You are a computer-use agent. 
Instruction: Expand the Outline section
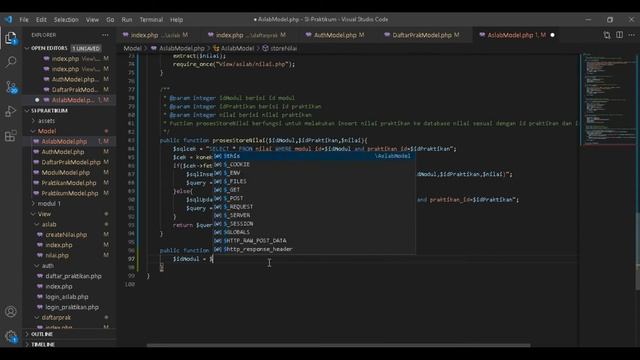tap(42, 334)
